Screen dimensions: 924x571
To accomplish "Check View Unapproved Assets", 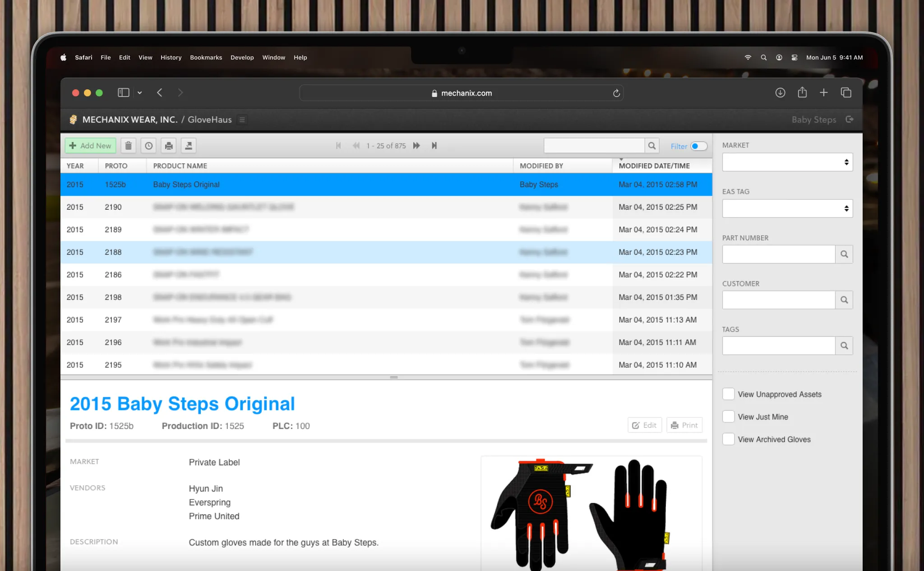I will 728,394.
